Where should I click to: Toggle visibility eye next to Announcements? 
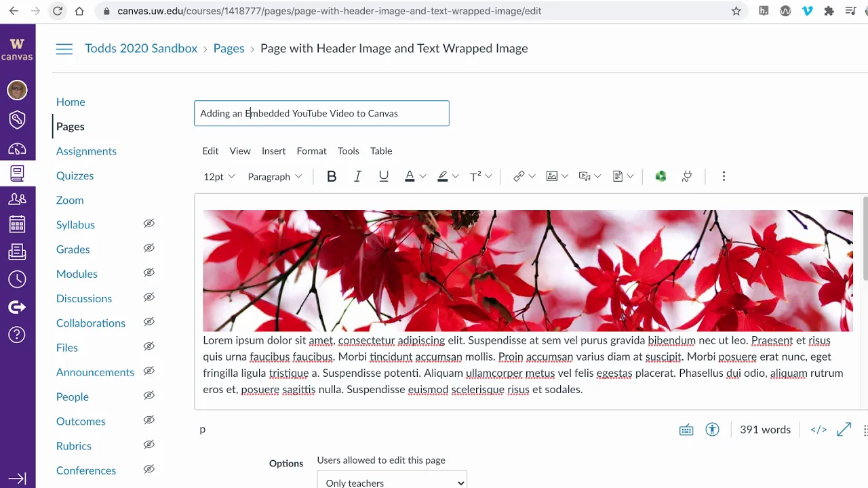[x=149, y=371]
